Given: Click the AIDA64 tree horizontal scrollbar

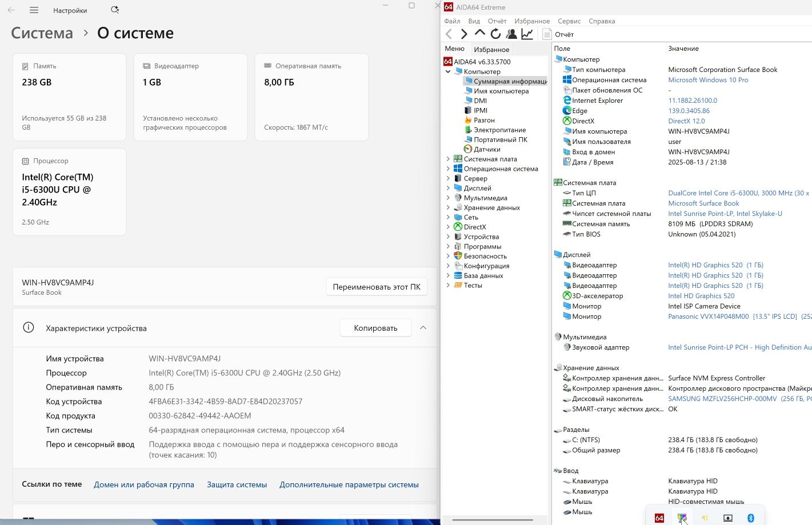Looking at the screenshot, I should (493, 520).
